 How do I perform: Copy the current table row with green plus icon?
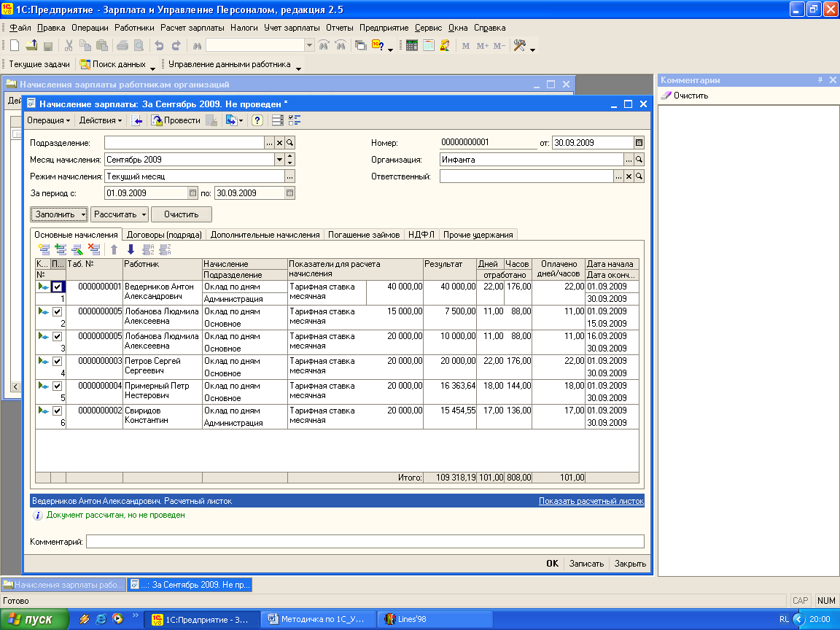[61, 249]
